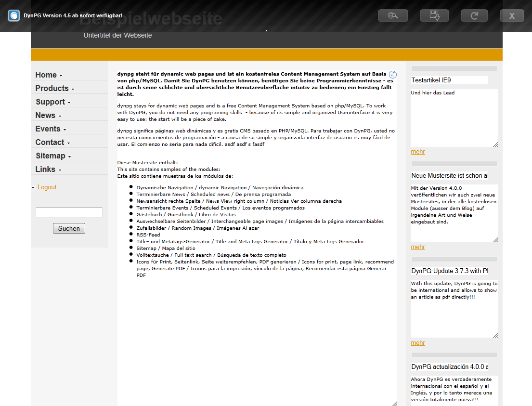Screen dimensions: 532x406
Task: Click the Logout link
Action: (x=47, y=187)
